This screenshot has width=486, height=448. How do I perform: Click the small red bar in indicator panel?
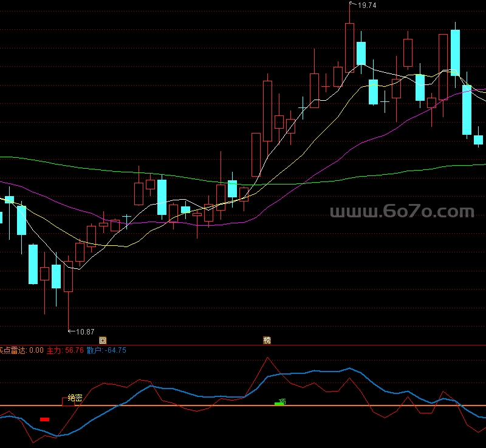[x=44, y=419]
